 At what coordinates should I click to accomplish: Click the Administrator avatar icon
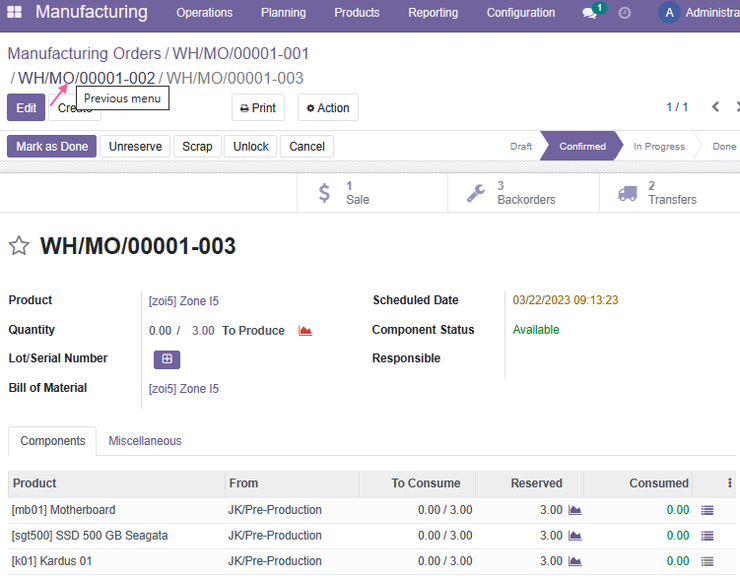click(669, 13)
